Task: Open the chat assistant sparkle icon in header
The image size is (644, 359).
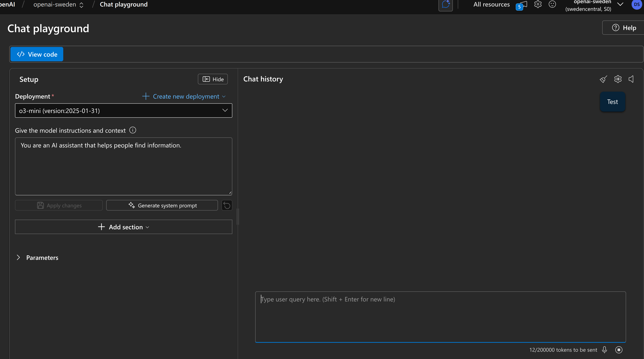Action: point(446,5)
